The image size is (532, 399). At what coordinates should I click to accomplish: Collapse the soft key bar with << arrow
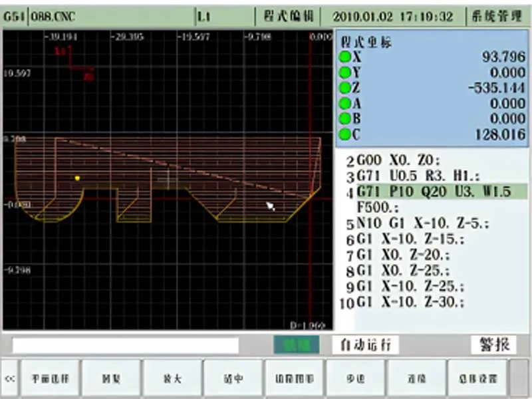[x=9, y=376]
